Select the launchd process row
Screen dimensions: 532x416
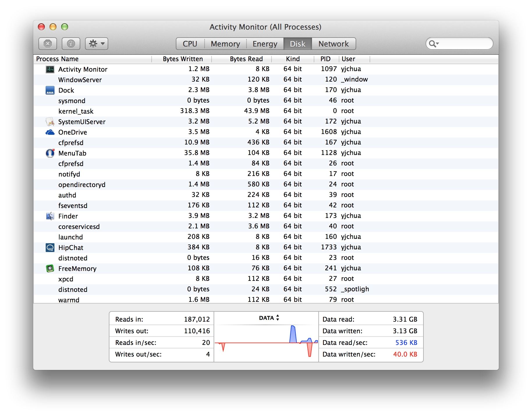pos(266,237)
